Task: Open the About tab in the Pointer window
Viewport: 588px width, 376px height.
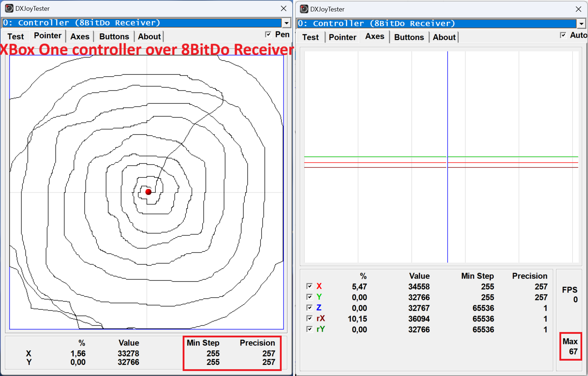Action: click(149, 36)
